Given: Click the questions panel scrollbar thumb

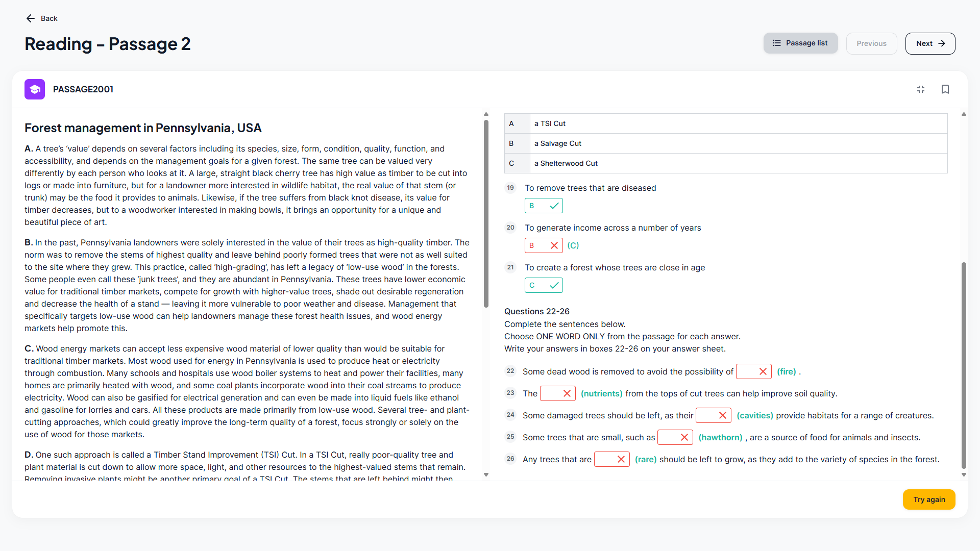Looking at the screenshot, I should tap(964, 365).
